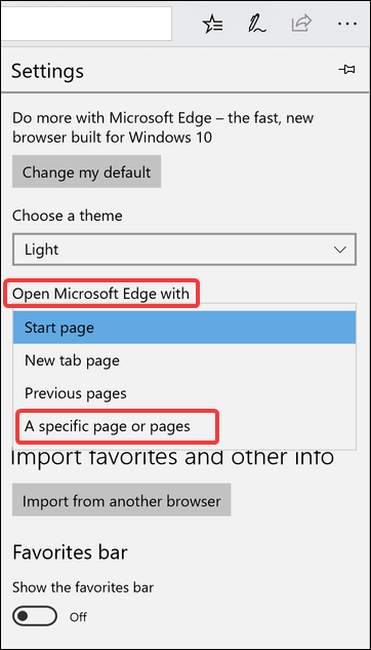This screenshot has height=650, width=371.
Task: Click the Off label beside the toggle
Action: (78, 616)
